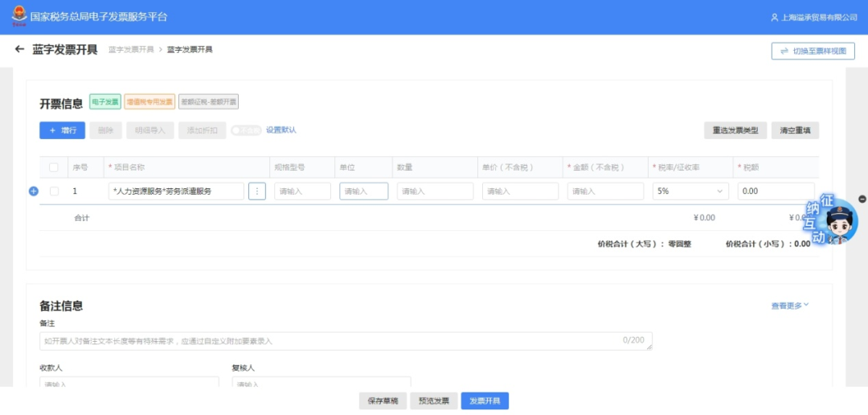868x415 pixels.
Task: Click the back arrow beside 蓝字发票开具
Action: point(20,50)
